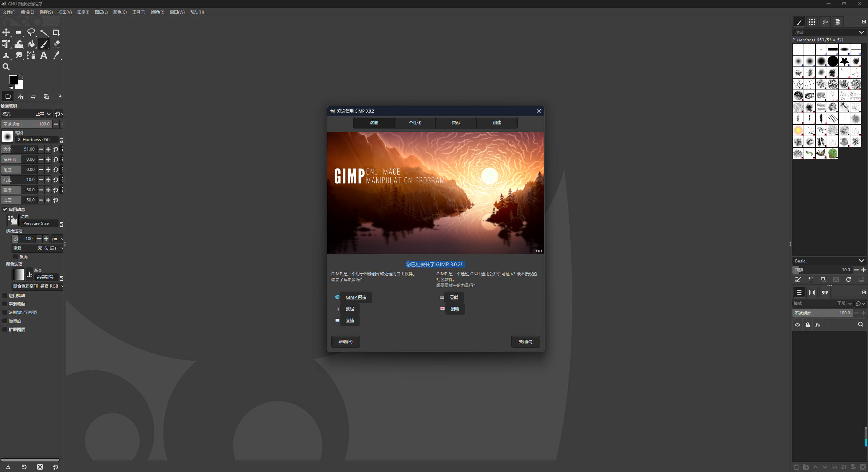868x472 pixels.
Task: Switch to the 个性化 tab in welcome dialog
Action: [415, 123]
